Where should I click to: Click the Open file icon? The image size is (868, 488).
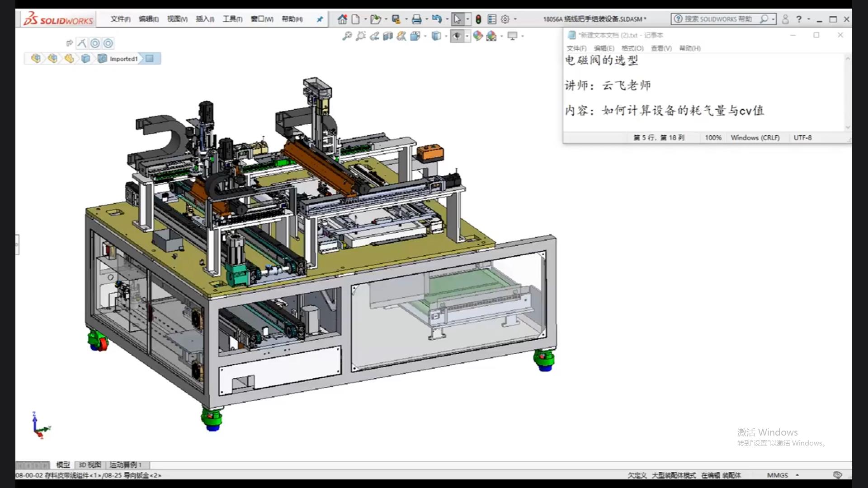(375, 19)
